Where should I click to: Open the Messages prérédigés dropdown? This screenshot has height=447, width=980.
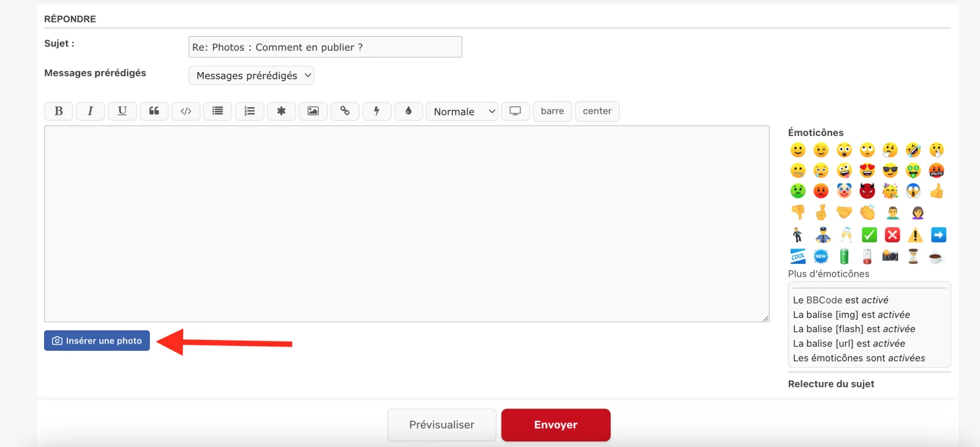[x=251, y=75]
